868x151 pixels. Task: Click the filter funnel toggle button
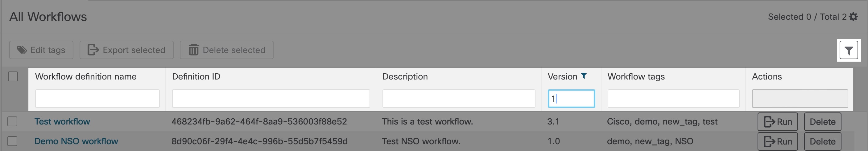point(849,51)
